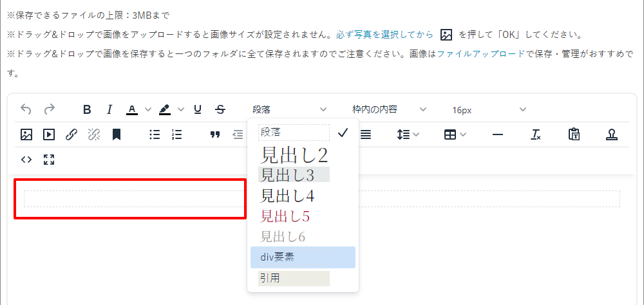Toggle bold formatting
This screenshot has height=305, width=644.
(87, 109)
